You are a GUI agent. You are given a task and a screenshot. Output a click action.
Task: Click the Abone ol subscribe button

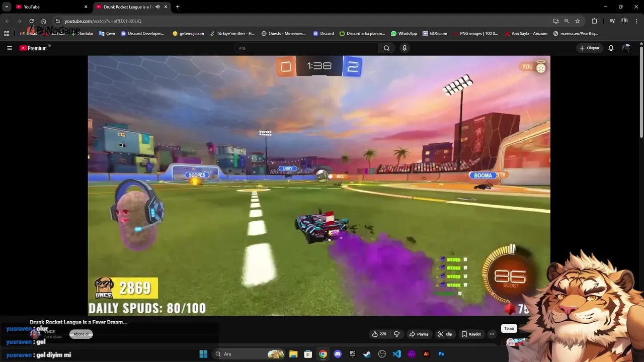pyautogui.click(x=81, y=334)
